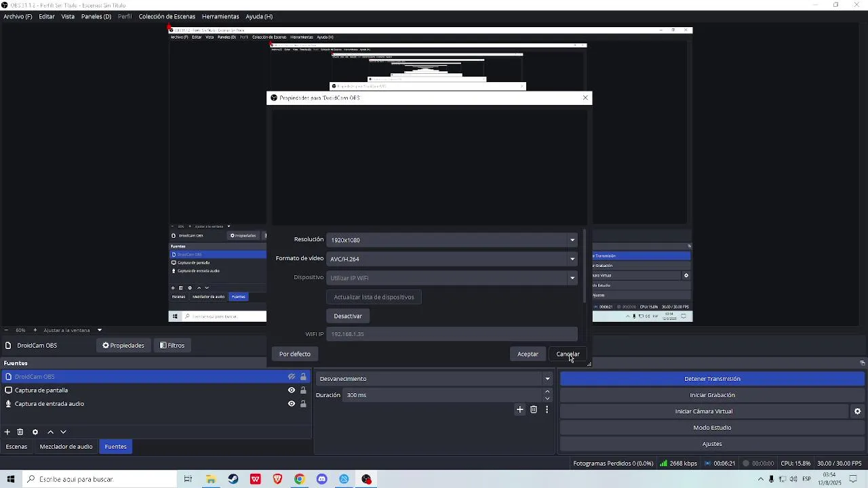868x488 pixels.
Task: Move the selected source down
Action: (x=63, y=432)
